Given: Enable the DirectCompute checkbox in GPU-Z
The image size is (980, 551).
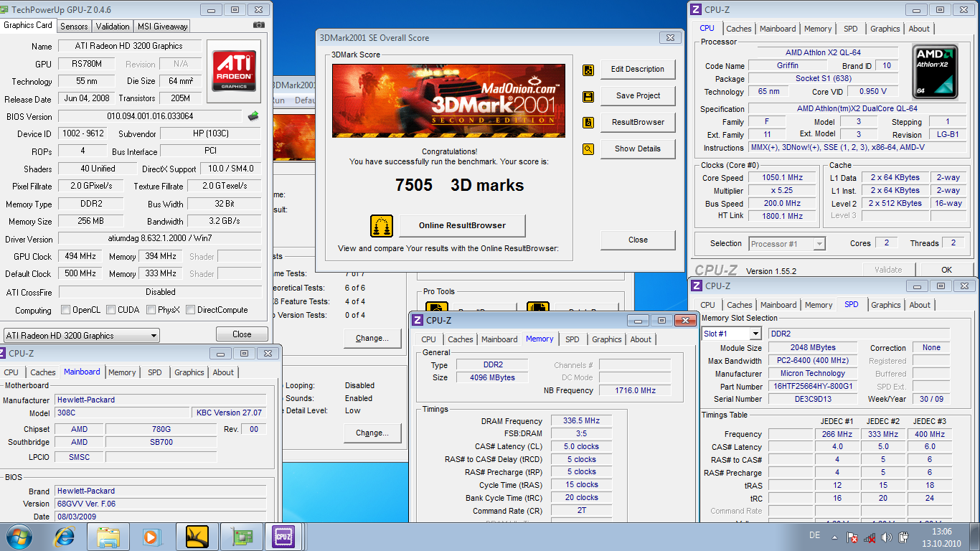Looking at the screenshot, I should click(x=191, y=310).
